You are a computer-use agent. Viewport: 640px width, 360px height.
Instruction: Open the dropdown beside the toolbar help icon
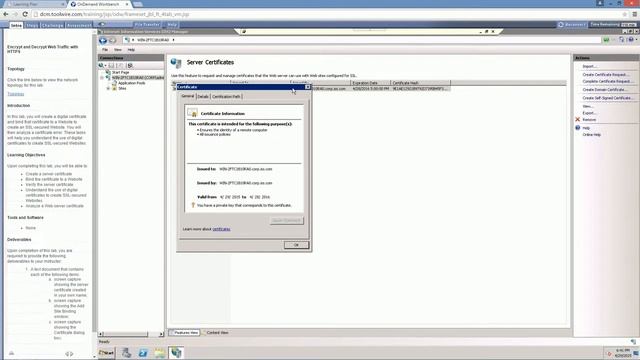tap(636, 40)
